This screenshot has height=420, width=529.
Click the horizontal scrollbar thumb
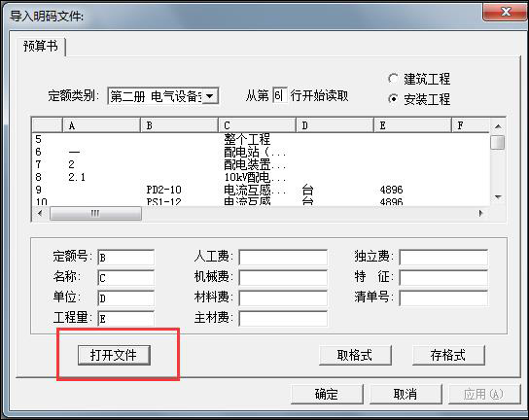click(x=95, y=213)
